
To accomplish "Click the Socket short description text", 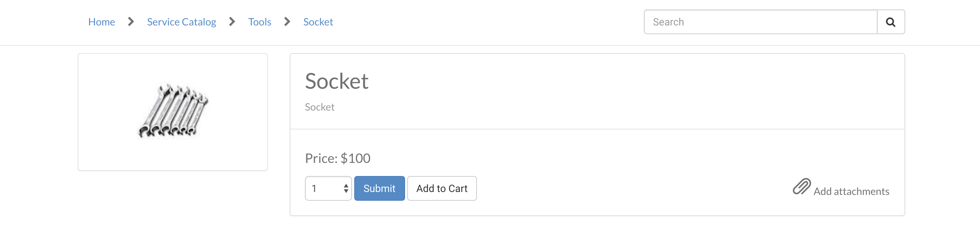I will click(319, 107).
